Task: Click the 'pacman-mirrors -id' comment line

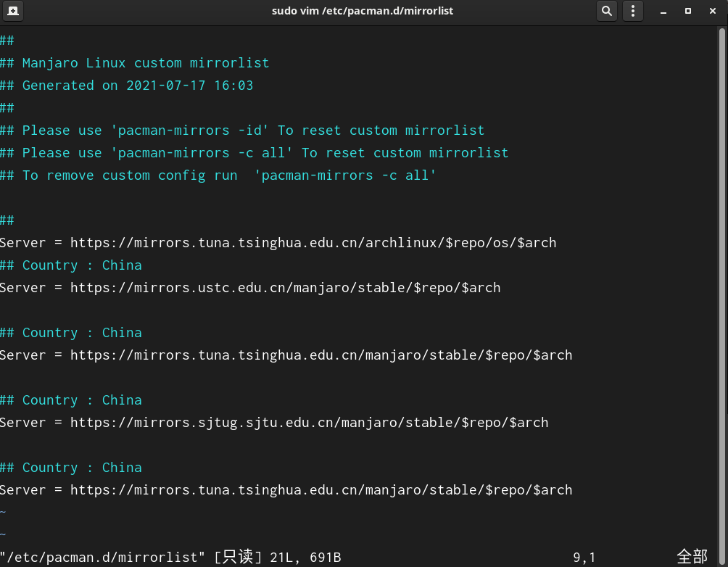Action: (242, 131)
